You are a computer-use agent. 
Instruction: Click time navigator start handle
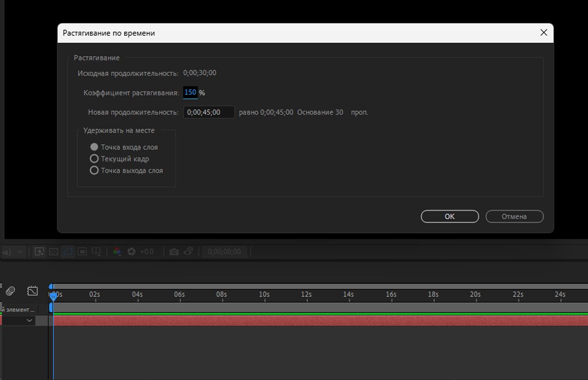pyautogui.click(x=51, y=286)
